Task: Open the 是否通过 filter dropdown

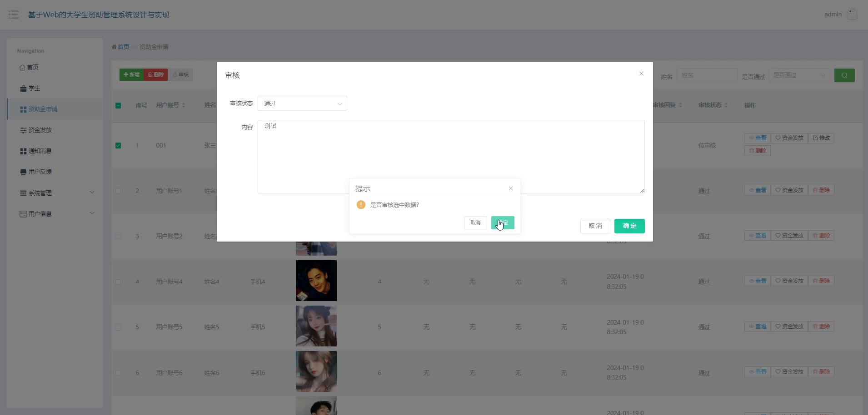Action: click(x=799, y=75)
